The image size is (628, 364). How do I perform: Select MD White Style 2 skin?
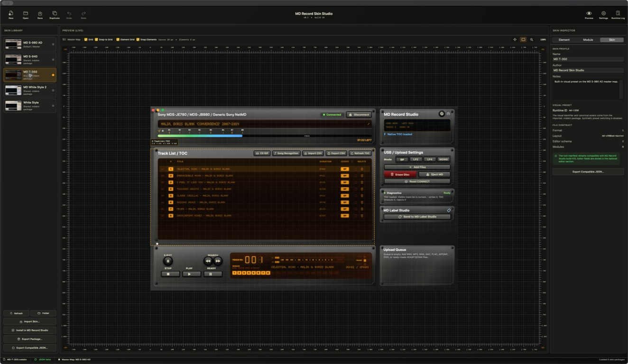[x=30, y=90]
